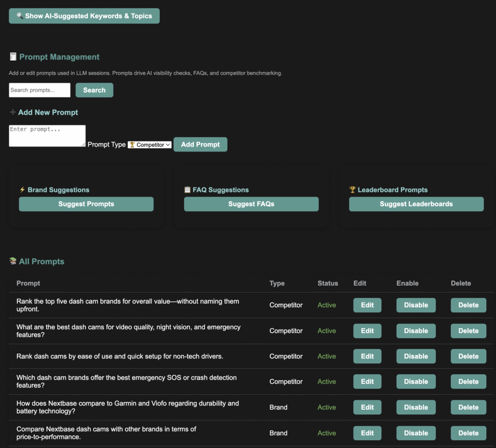Delete the 'Rank the top five dash cam' prompt
This screenshot has height=448, width=496.
468,305
